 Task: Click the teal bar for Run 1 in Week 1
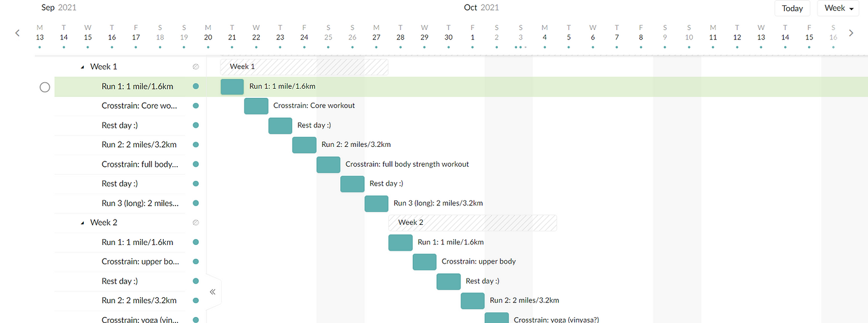click(232, 87)
